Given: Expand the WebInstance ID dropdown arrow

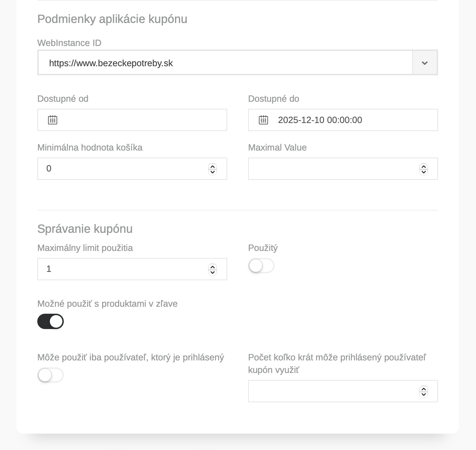Looking at the screenshot, I should (425, 63).
